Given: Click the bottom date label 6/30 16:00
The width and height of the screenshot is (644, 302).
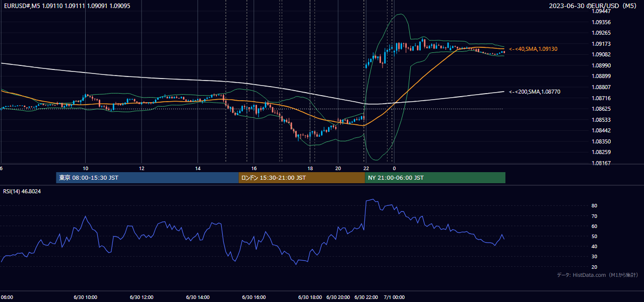Looking at the screenshot, I should point(254,297).
